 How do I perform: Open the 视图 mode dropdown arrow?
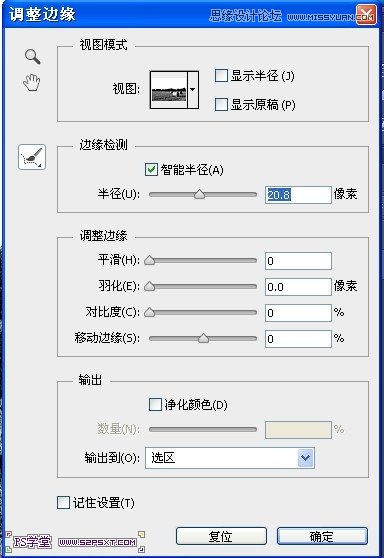[x=193, y=90]
